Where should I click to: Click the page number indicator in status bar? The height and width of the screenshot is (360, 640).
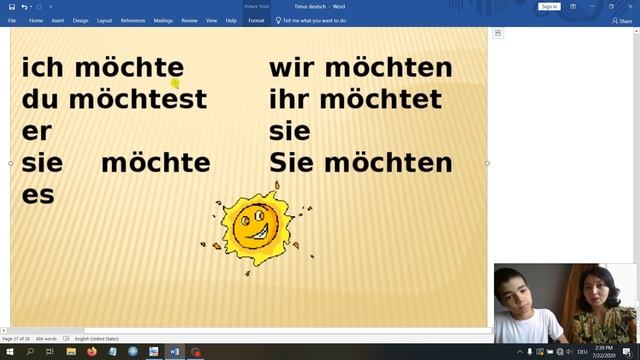click(16, 339)
